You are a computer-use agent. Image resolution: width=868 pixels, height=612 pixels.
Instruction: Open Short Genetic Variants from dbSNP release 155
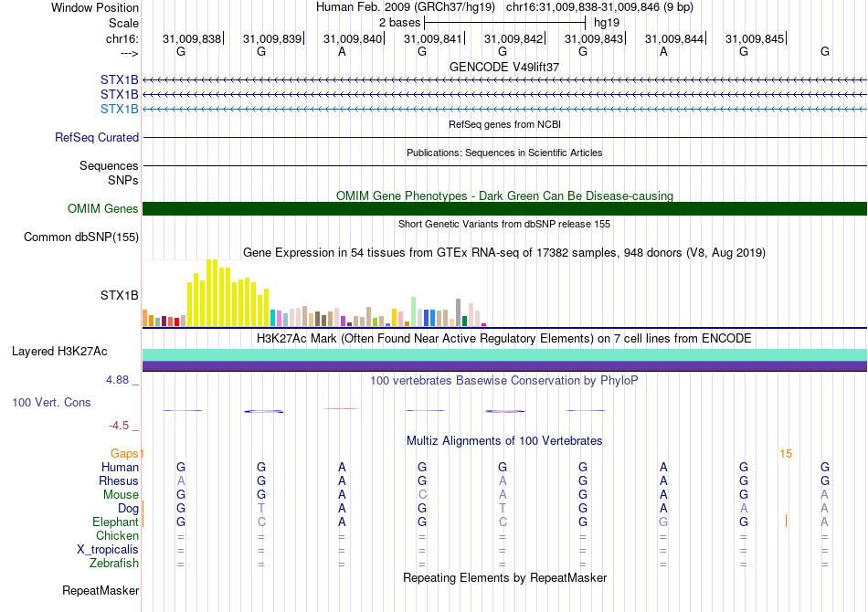(x=504, y=224)
